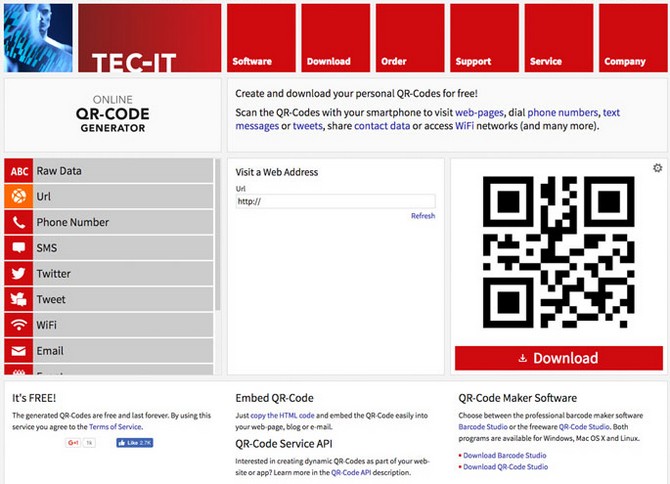
Task: Click the blue barcode man image
Action: 38,38
